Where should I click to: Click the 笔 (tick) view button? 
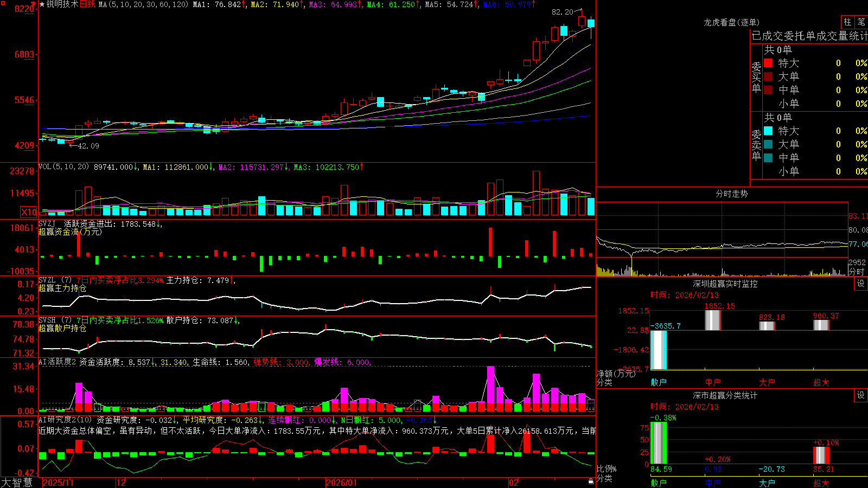pos(861,22)
